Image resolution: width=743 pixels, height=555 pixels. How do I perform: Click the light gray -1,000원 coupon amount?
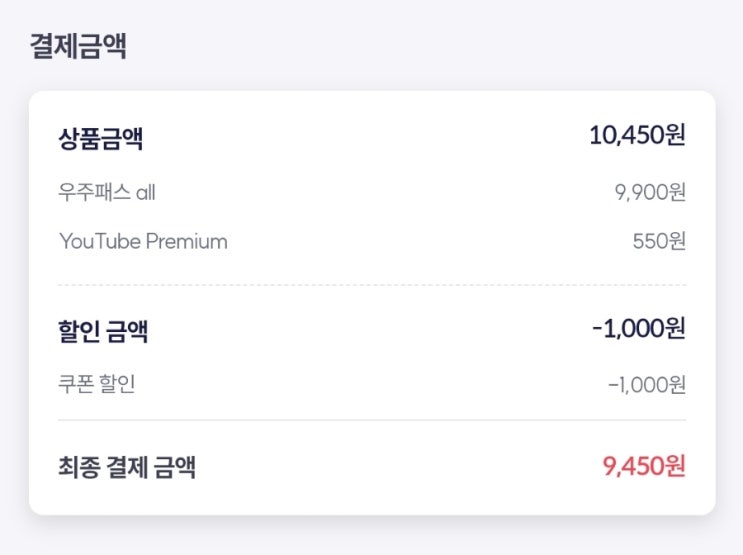(x=646, y=384)
